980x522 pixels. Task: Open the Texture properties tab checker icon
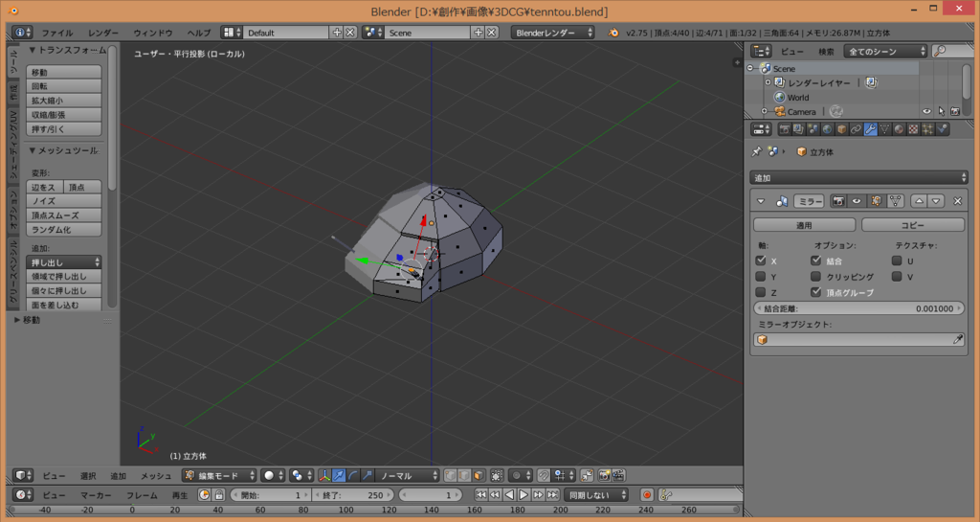(914, 129)
